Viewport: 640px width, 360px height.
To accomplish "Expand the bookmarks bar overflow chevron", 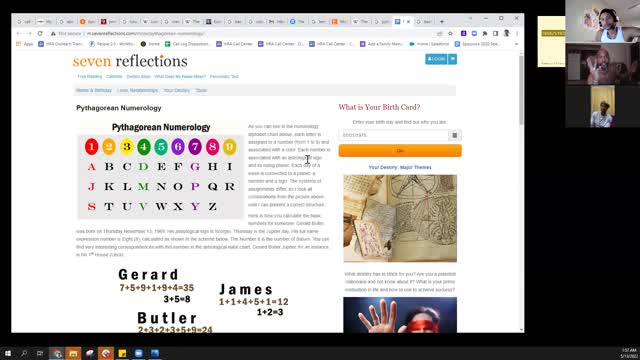I will click(516, 44).
